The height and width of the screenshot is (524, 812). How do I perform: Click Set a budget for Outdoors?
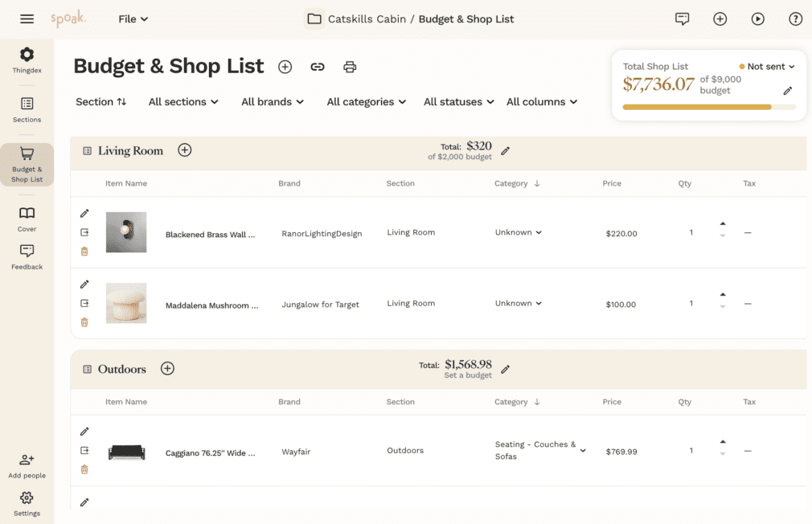point(467,376)
